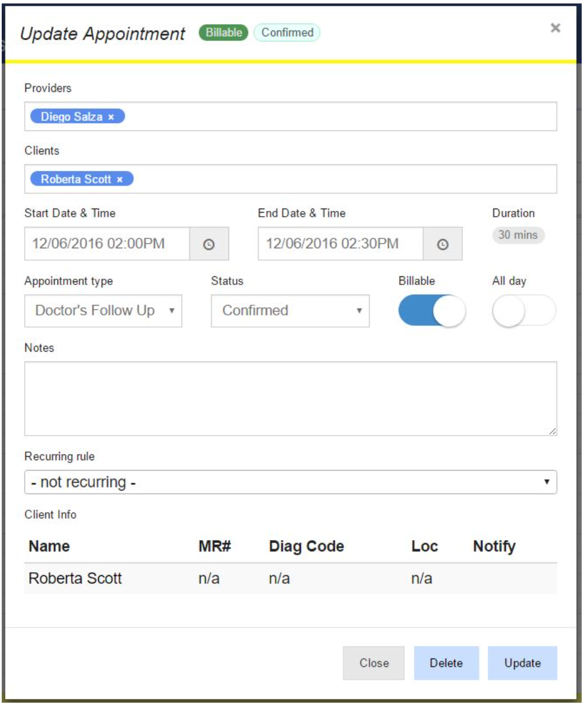Open the Start Date & Time clock picker
The height and width of the screenshot is (709, 588).
tap(209, 244)
